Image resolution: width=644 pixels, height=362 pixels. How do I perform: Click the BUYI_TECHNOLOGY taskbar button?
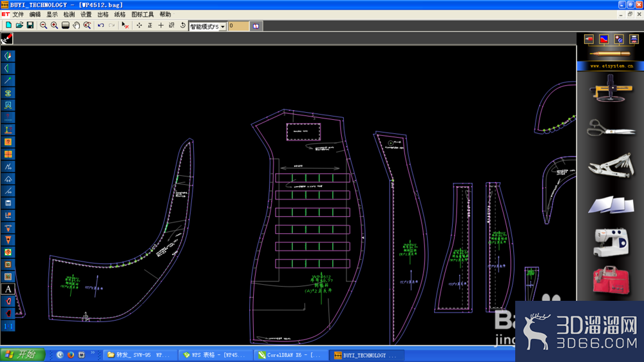tap(367, 355)
